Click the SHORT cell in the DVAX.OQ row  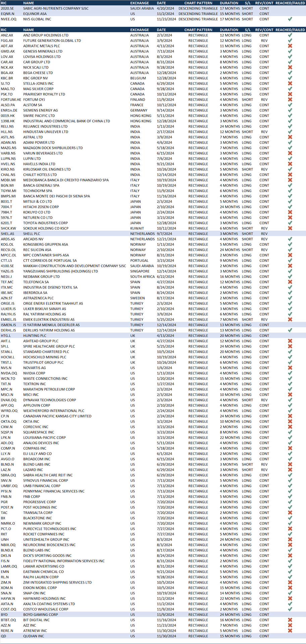tap(247, 400)
